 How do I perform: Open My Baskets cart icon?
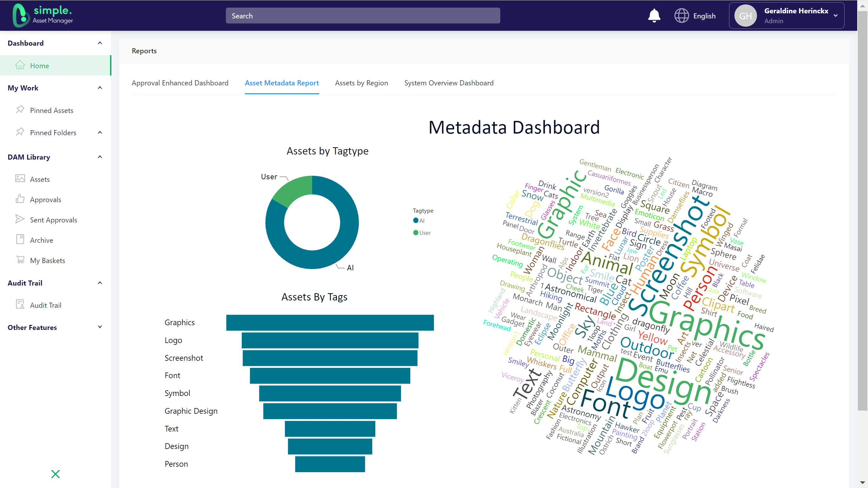click(x=20, y=260)
